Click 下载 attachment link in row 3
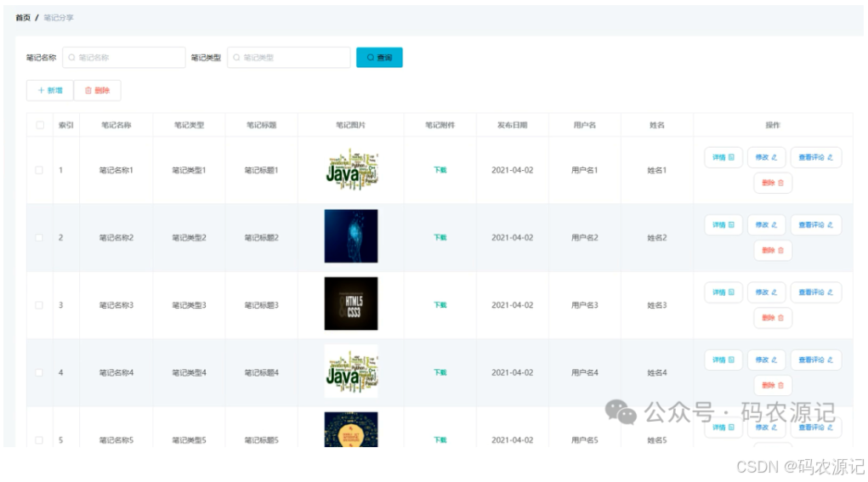 440,305
